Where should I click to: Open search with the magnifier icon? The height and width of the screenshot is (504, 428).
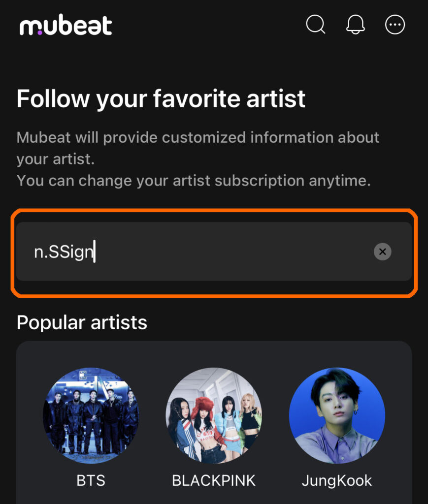[x=315, y=24]
